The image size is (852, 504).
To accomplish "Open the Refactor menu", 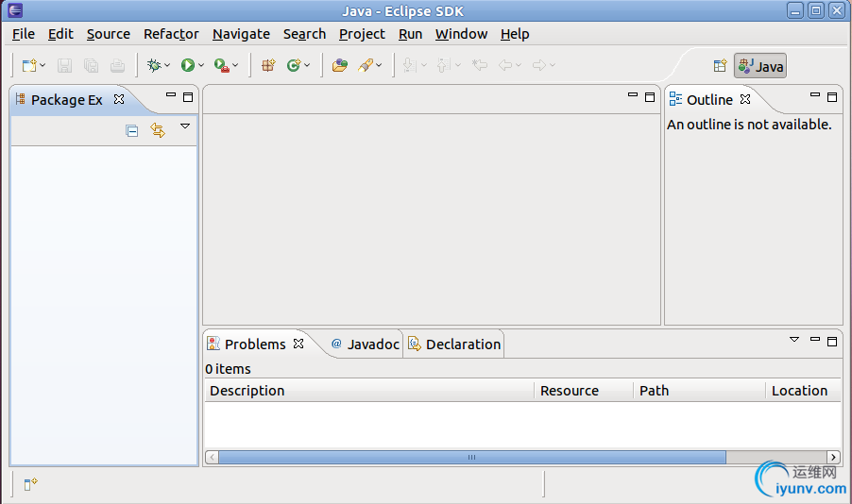I will (171, 34).
